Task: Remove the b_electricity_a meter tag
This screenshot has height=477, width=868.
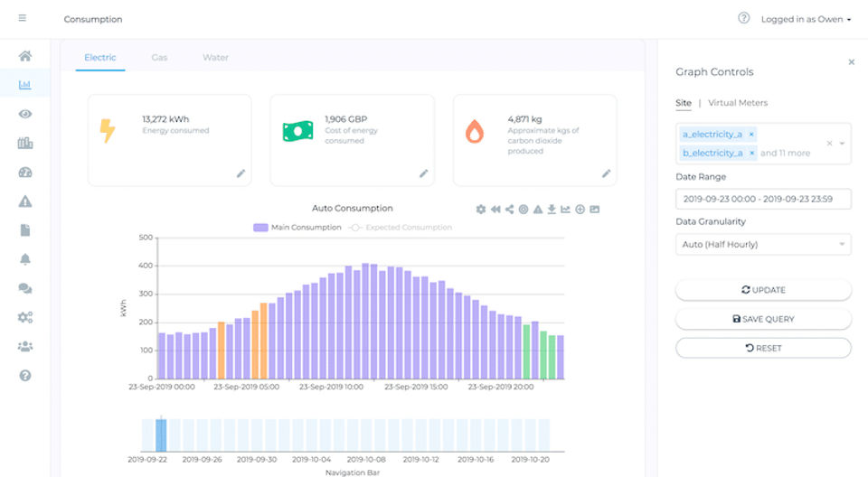Action: point(751,154)
